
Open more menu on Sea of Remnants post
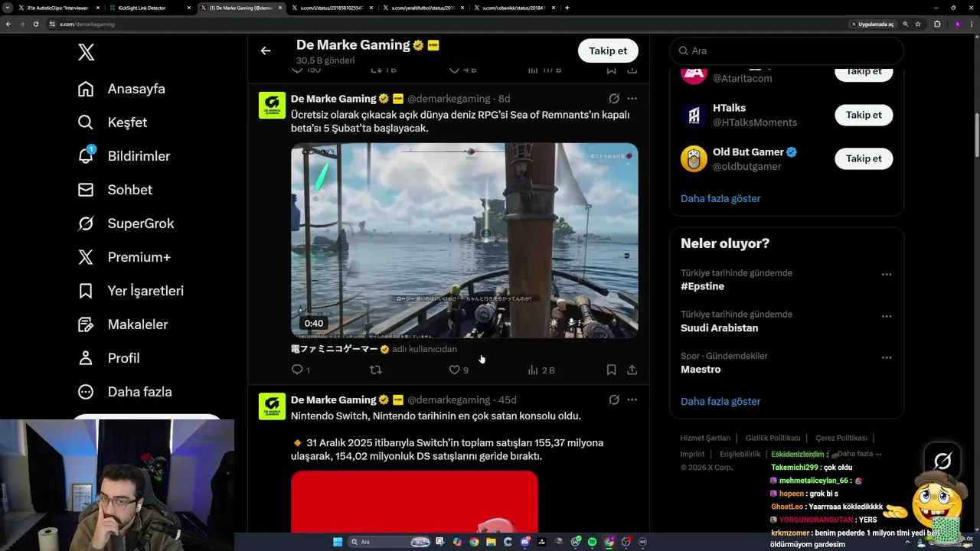pos(632,99)
